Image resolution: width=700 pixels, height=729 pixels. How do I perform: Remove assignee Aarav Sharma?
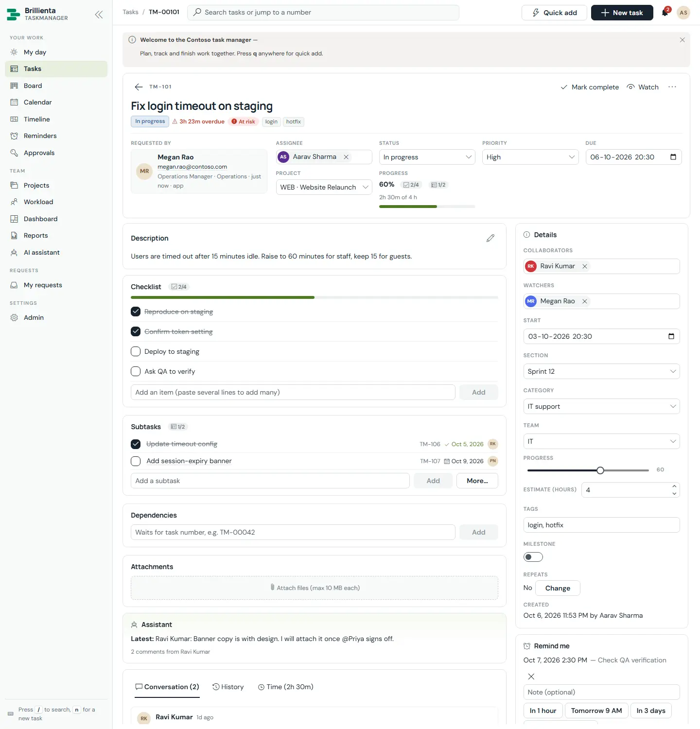346,157
